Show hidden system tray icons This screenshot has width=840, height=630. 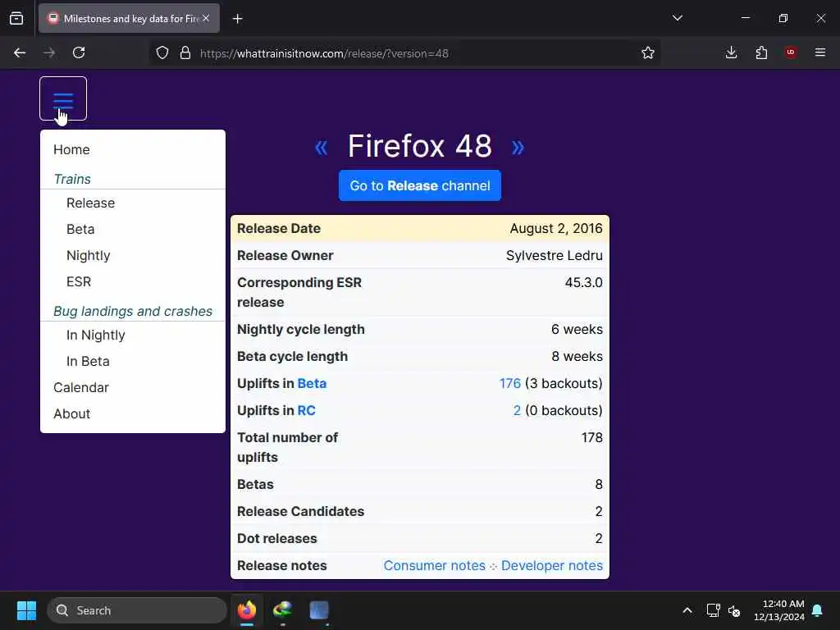point(687,610)
